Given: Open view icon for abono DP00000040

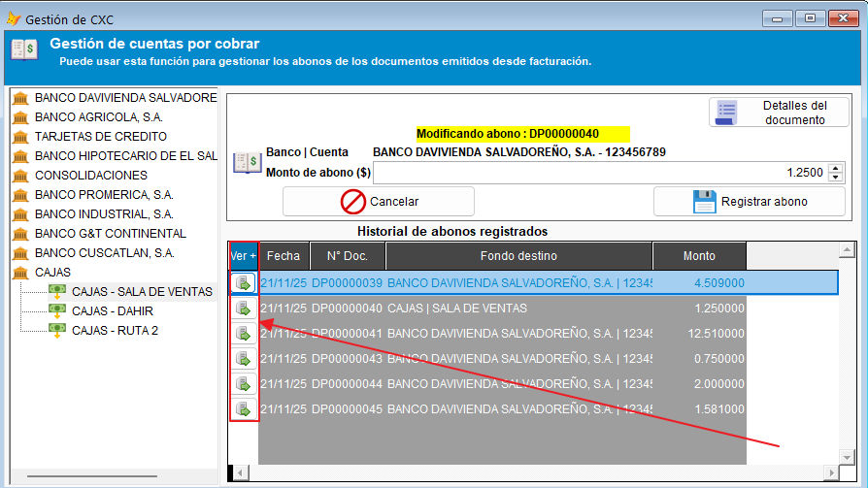Looking at the screenshot, I should [x=244, y=309].
